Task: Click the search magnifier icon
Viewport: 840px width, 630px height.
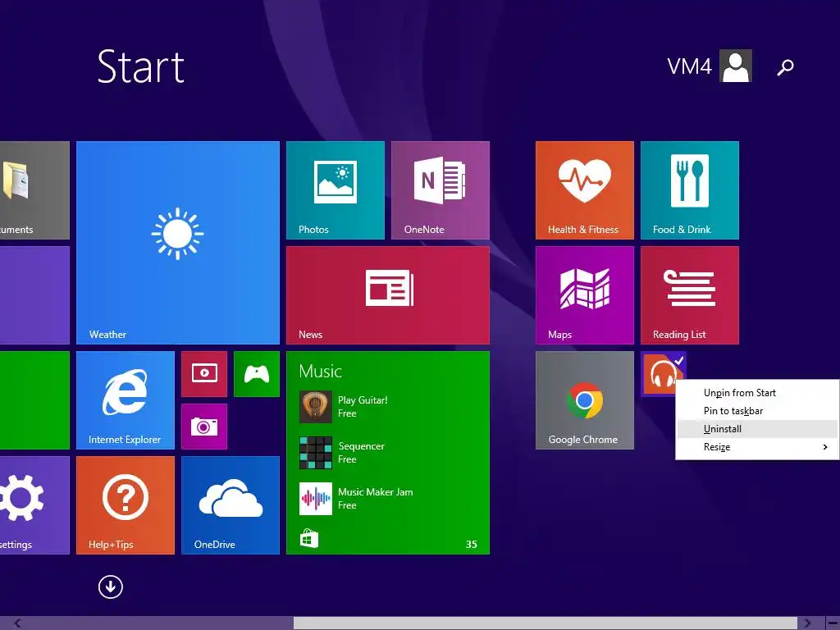Action: (785, 67)
